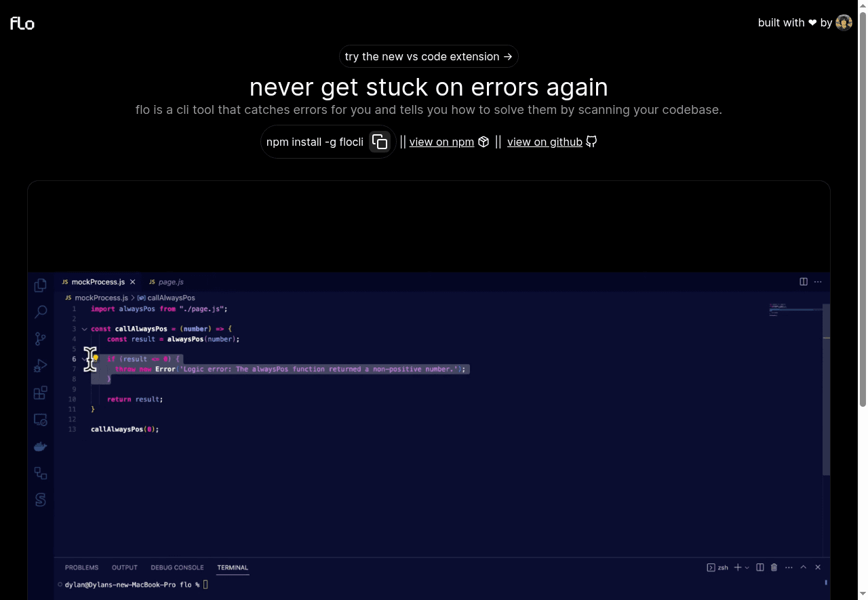Open the Docker whale icon
868x600 pixels.
pos(41,447)
